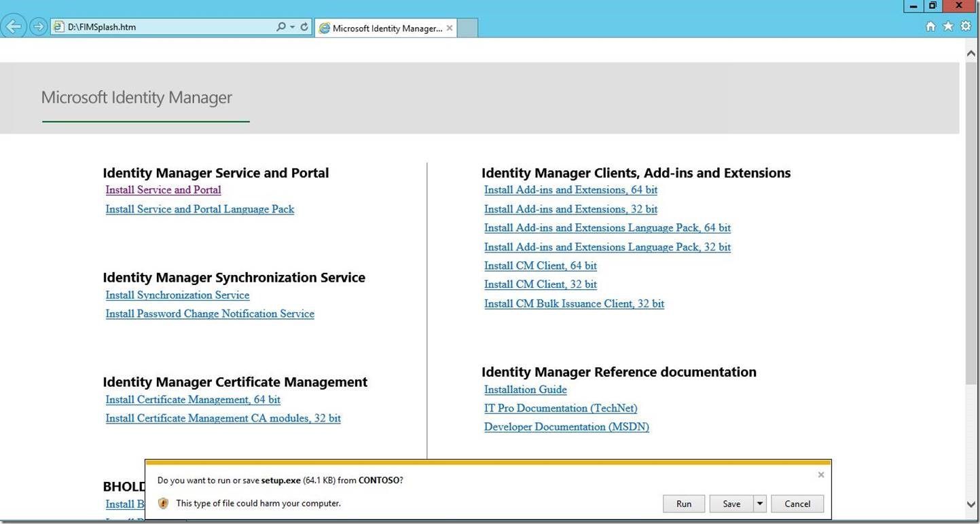Go back with the browser Back arrow
980x524 pixels.
coord(14,27)
